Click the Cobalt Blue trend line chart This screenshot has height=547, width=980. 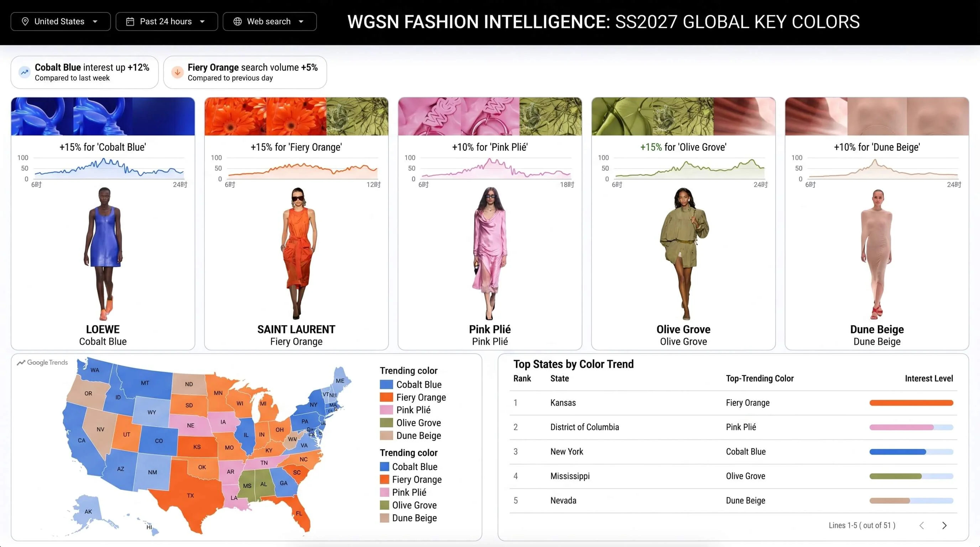[x=109, y=168]
